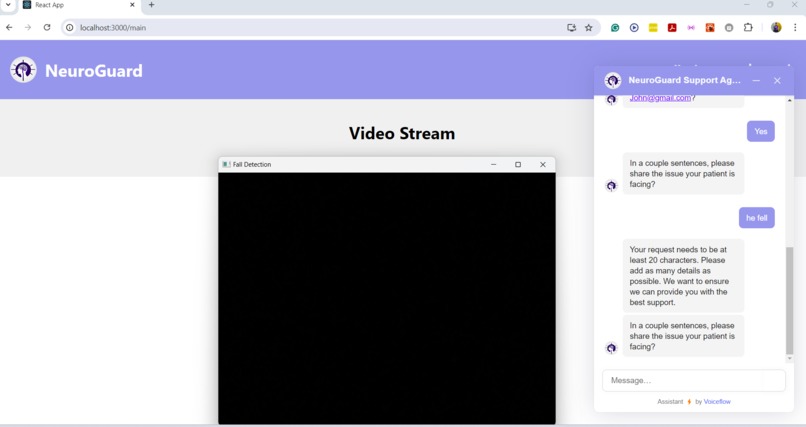Open the blue play-button extension
806x427 pixels.
(x=634, y=28)
